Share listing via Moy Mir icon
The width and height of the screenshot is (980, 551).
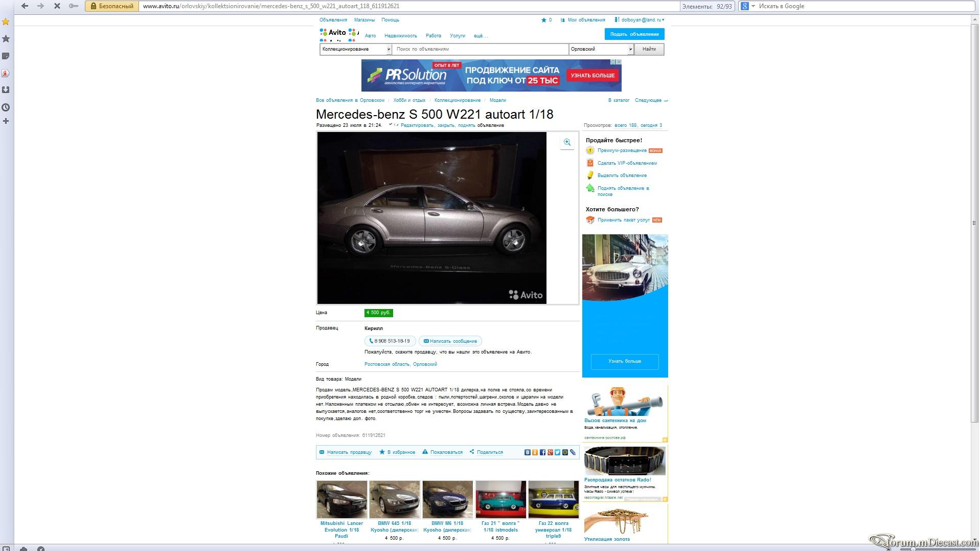[x=565, y=452]
